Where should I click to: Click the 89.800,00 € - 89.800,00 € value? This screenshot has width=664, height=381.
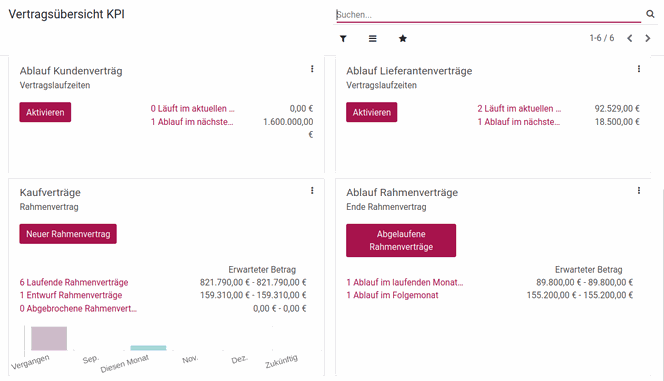click(584, 282)
